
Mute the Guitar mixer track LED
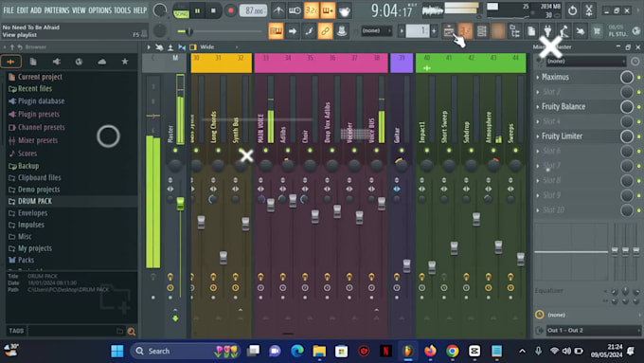(x=402, y=151)
